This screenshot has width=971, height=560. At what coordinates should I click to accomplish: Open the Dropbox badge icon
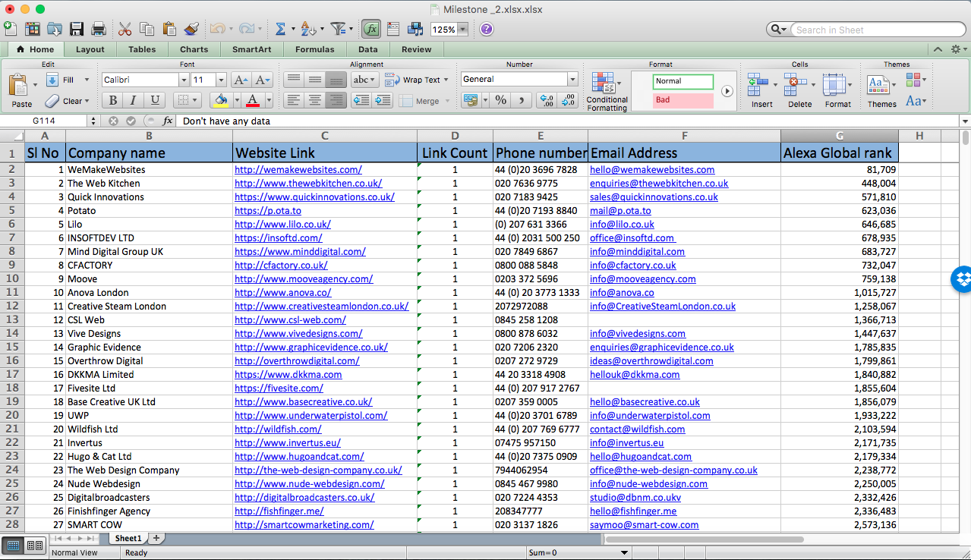tap(962, 279)
